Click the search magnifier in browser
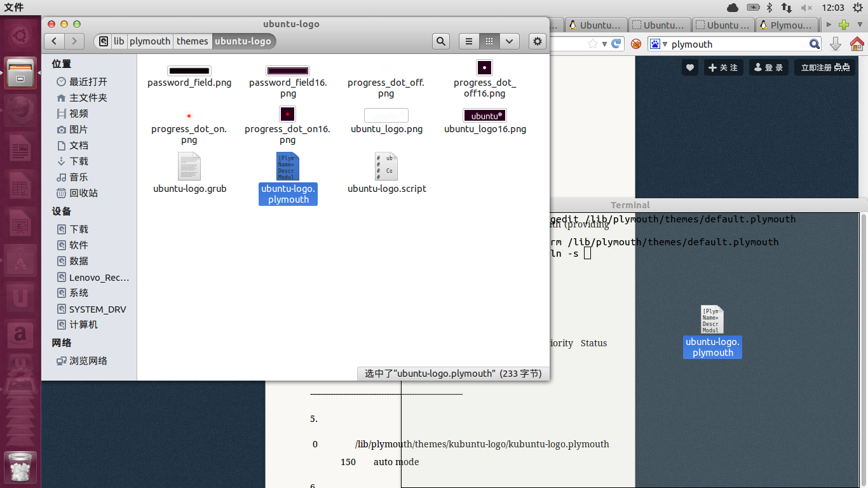The width and height of the screenshot is (868, 488). click(815, 44)
